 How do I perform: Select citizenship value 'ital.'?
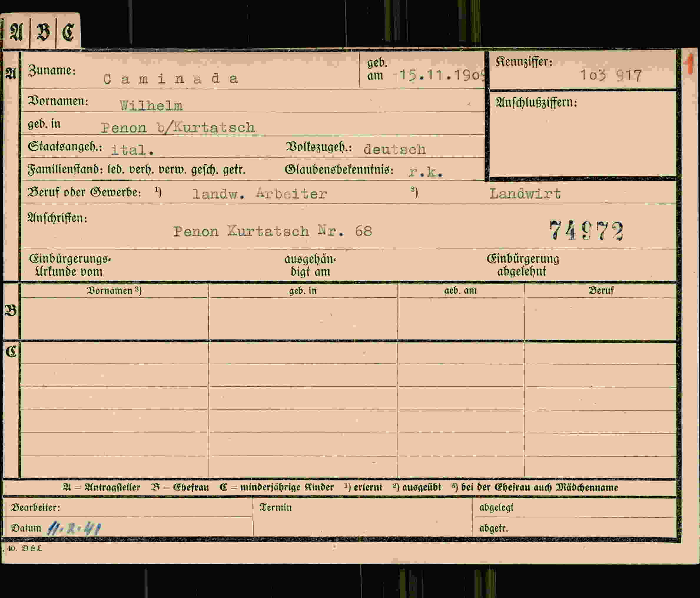(132, 150)
